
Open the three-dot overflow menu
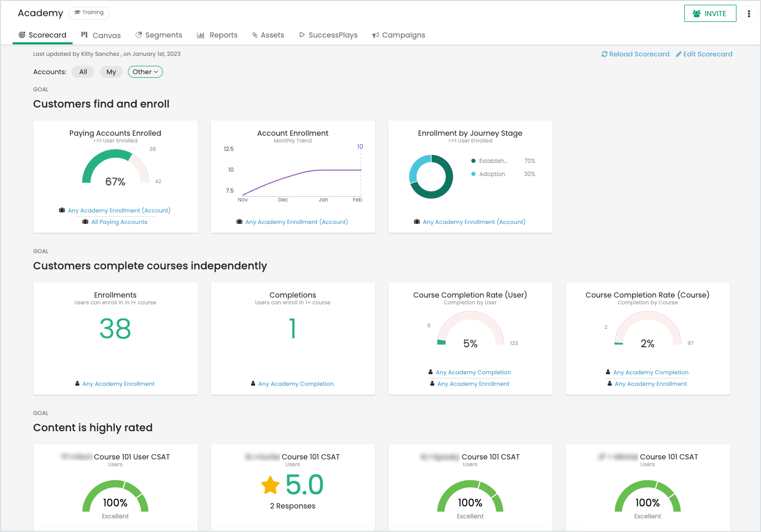coord(749,13)
